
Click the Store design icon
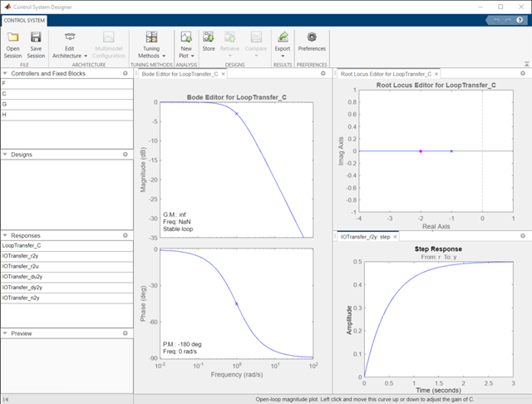209,37
